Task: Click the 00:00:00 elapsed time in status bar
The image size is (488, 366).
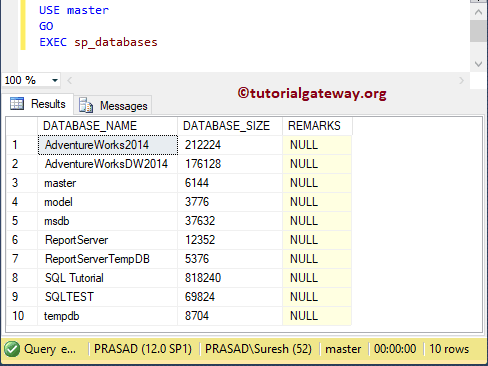Action: tap(395, 349)
